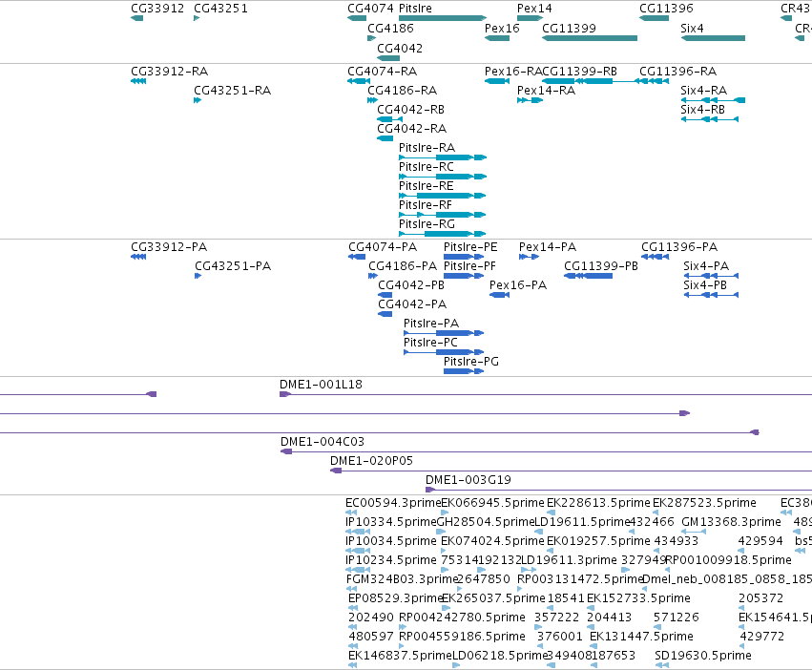
Task: Open EST EK131447.5prime
Action: click(641, 637)
